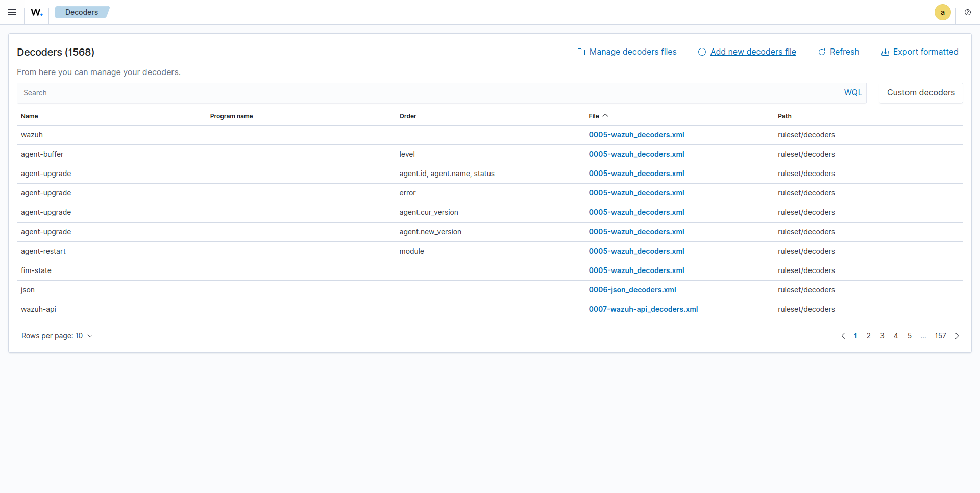Click the agent.new_version order cell

(430, 232)
